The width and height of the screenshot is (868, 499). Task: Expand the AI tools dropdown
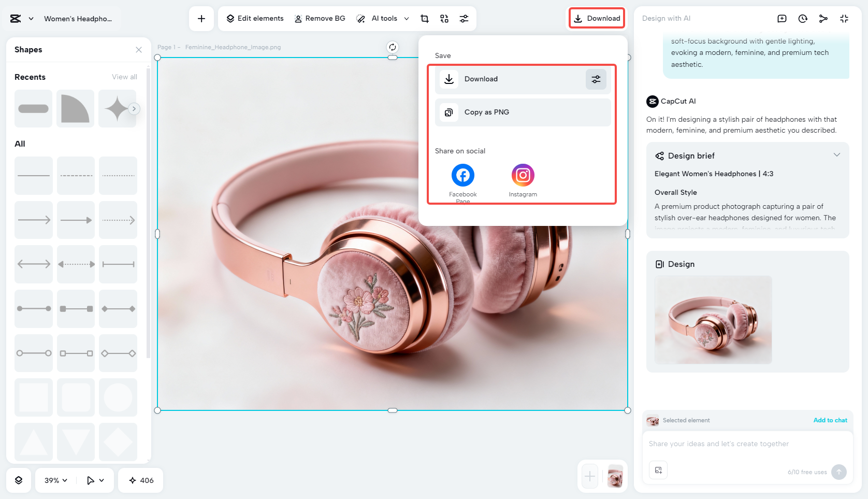[x=407, y=18]
